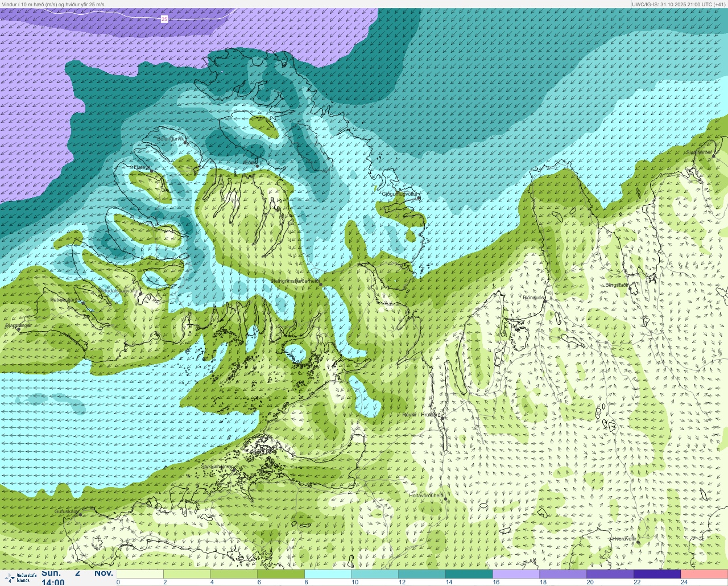The width and height of the screenshot is (728, 586).
Task: Click the Hveravellir station label
Action: (x=623, y=538)
